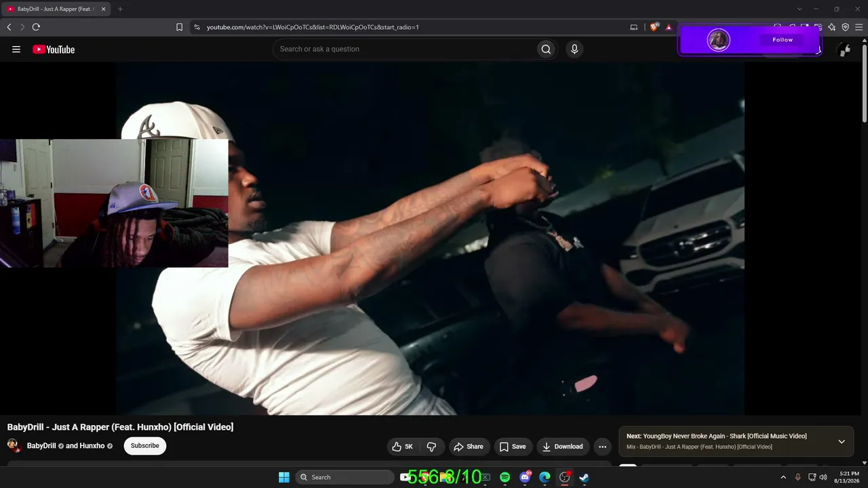Open Brave Shields lion icon
This screenshot has width=868, height=488.
(x=654, y=27)
